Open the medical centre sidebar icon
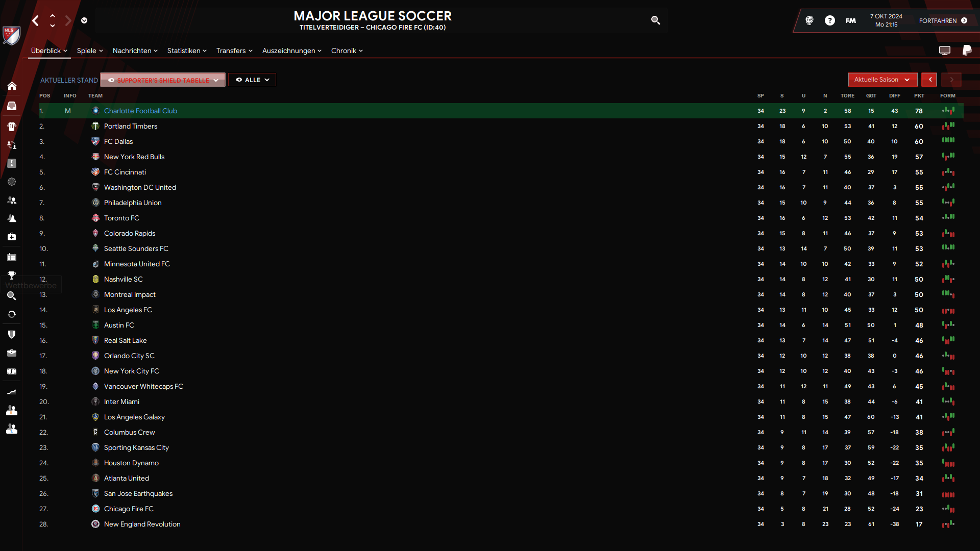Screen dimensions: 980x551 [12, 237]
